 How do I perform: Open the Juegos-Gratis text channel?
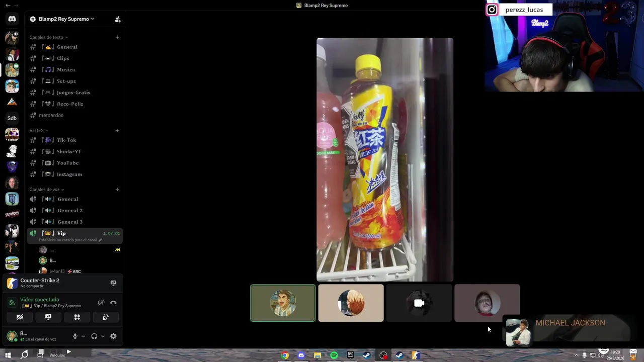click(74, 93)
